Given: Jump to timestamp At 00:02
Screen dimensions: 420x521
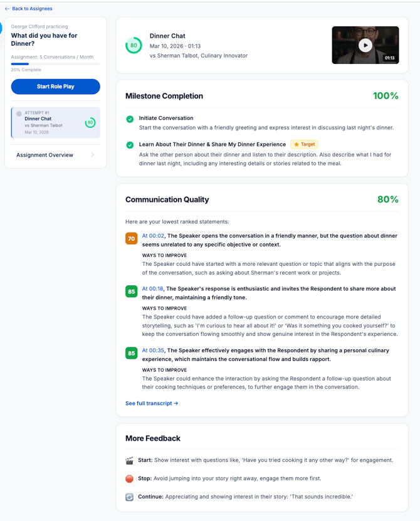Looking at the screenshot, I should (x=153, y=236).
